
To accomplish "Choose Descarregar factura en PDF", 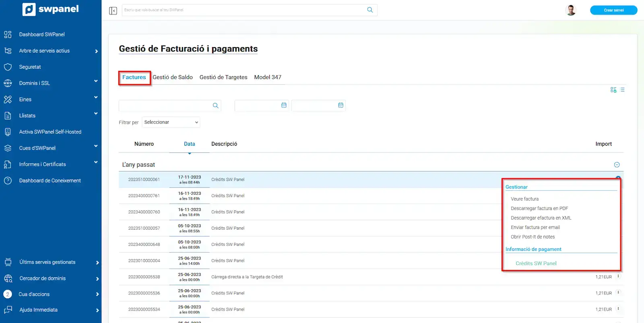I will click(539, 208).
